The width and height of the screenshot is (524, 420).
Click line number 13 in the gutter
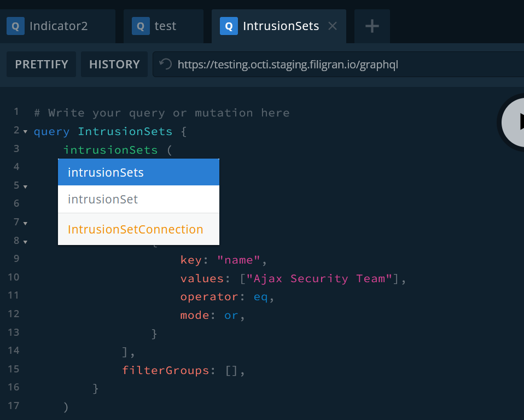[14, 332]
